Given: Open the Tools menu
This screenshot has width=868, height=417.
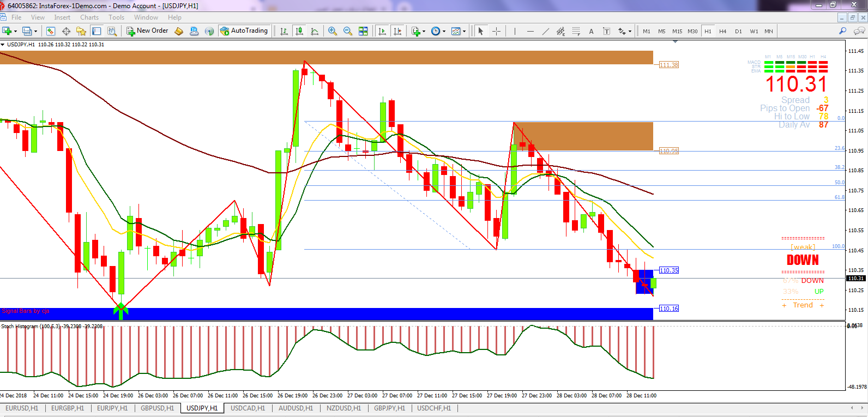Looking at the screenshot, I should coord(116,17).
